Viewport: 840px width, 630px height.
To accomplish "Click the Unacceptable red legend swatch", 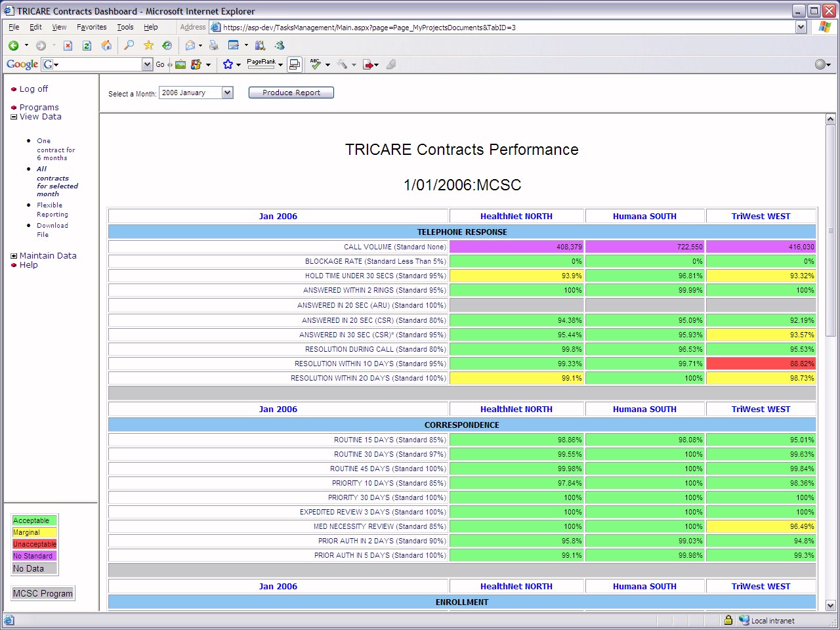I will pos(34,544).
